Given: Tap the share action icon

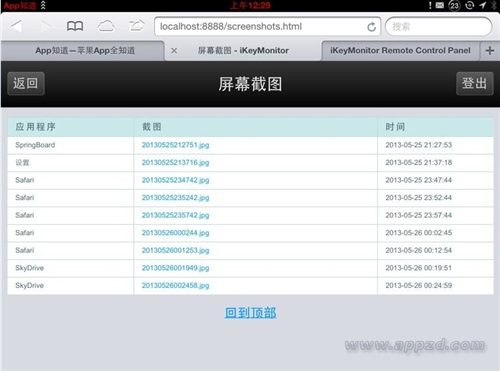Looking at the screenshot, I should tap(136, 26).
